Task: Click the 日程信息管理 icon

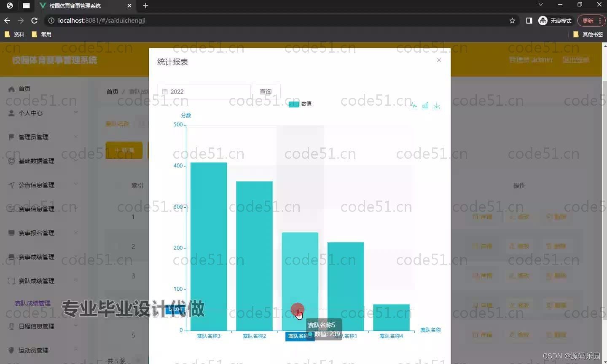Action: tap(11, 326)
